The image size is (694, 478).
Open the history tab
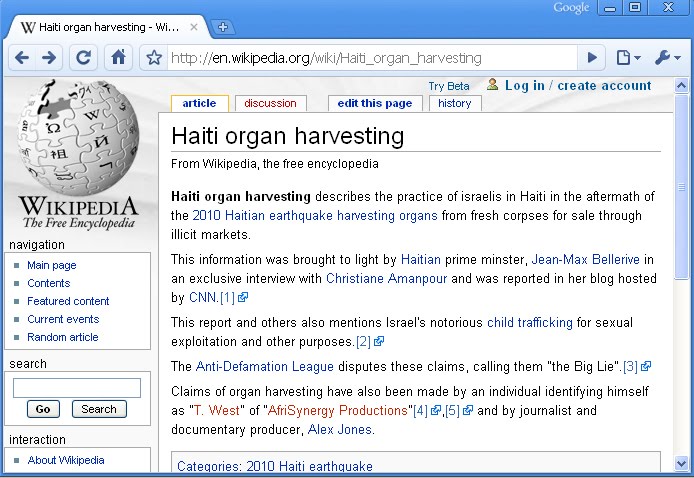tap(455, 103)
